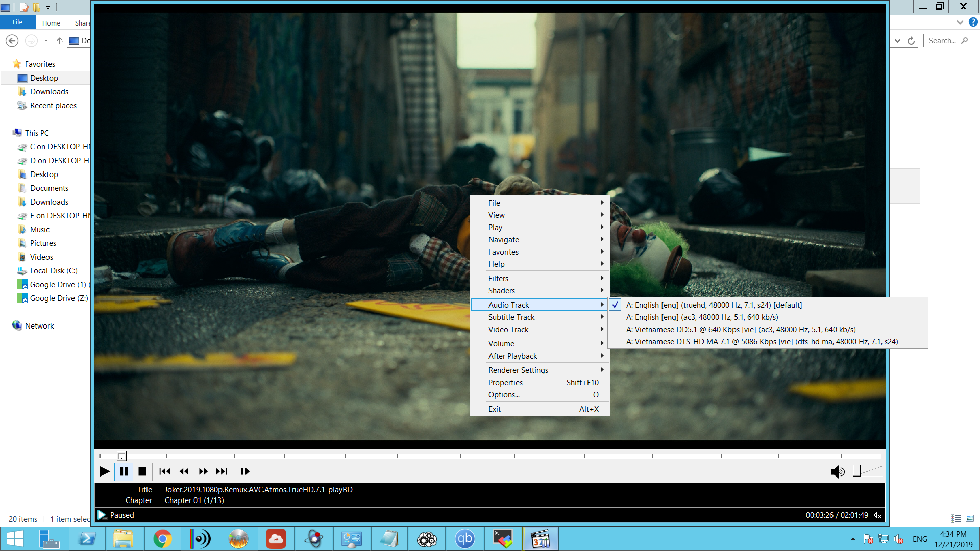The image size is (980, 551).
Task: Open the View submenu in context menu
Action: click(540, 215)
